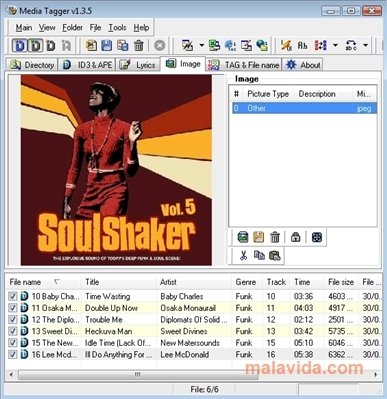Open the View menu
The width and height of the screenshot is (387, 399).
tap(47, 28)
